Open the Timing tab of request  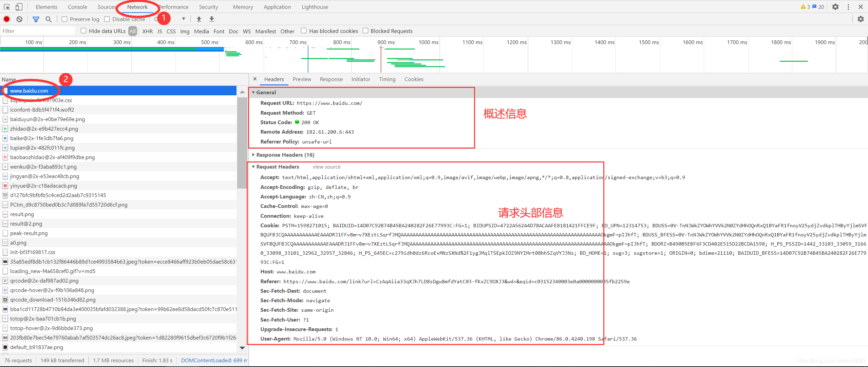(x=387, y=79)
